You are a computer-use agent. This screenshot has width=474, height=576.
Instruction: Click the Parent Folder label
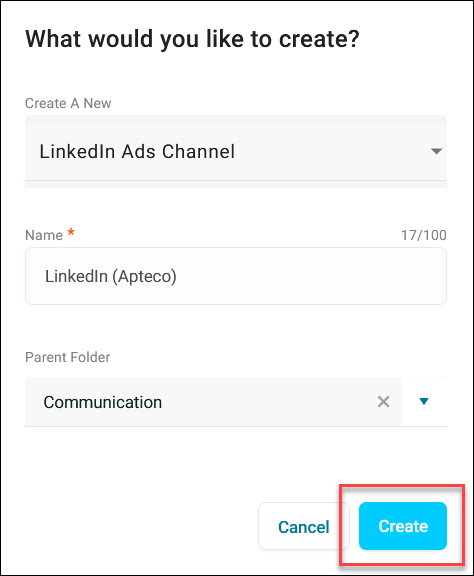[x=68, y=357]
